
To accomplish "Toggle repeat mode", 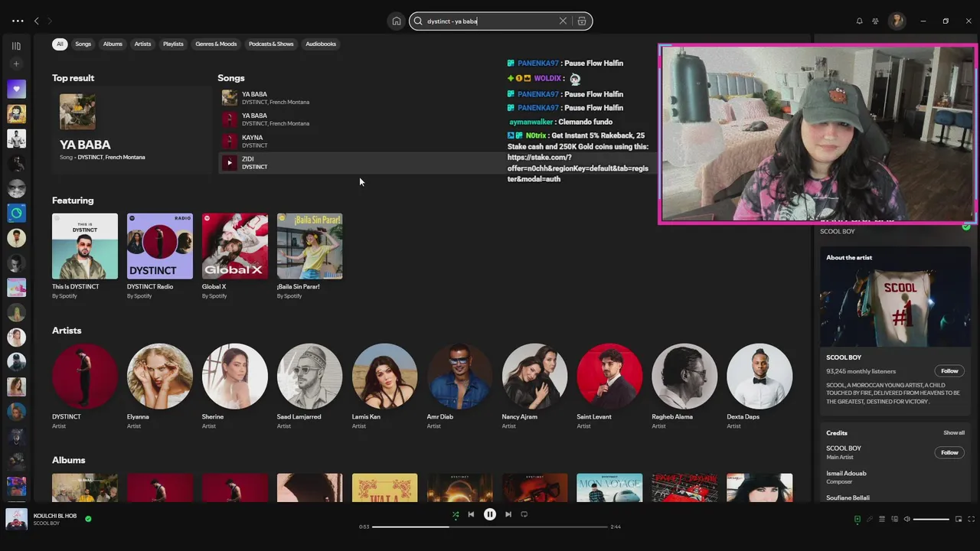I will [x=524, y=514].
